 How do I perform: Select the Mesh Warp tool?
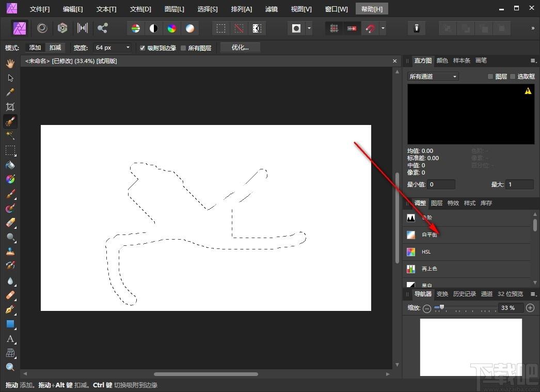pos(10,353)
